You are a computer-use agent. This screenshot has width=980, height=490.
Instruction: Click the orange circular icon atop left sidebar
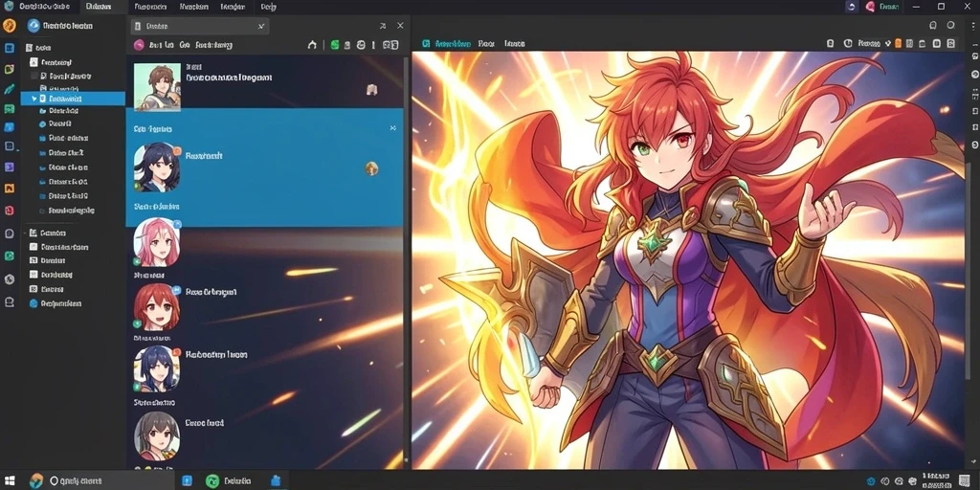coord(10,26)
